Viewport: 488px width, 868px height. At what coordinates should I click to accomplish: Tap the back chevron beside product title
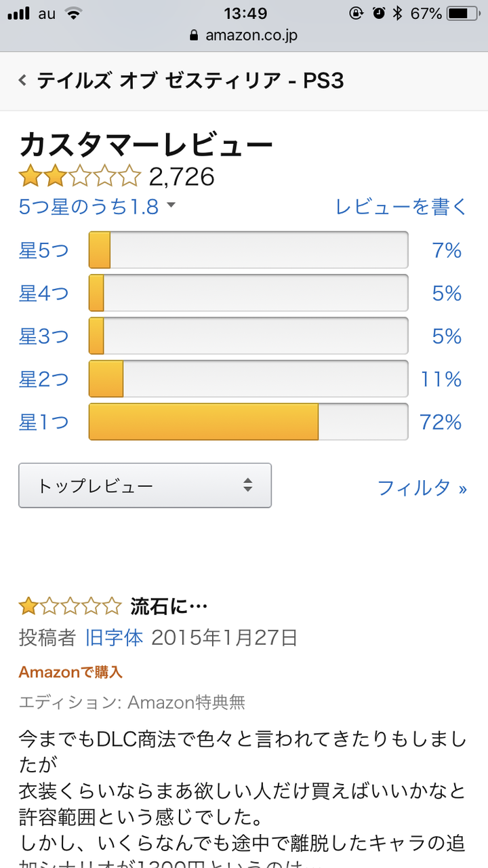(x=22, y=81)
